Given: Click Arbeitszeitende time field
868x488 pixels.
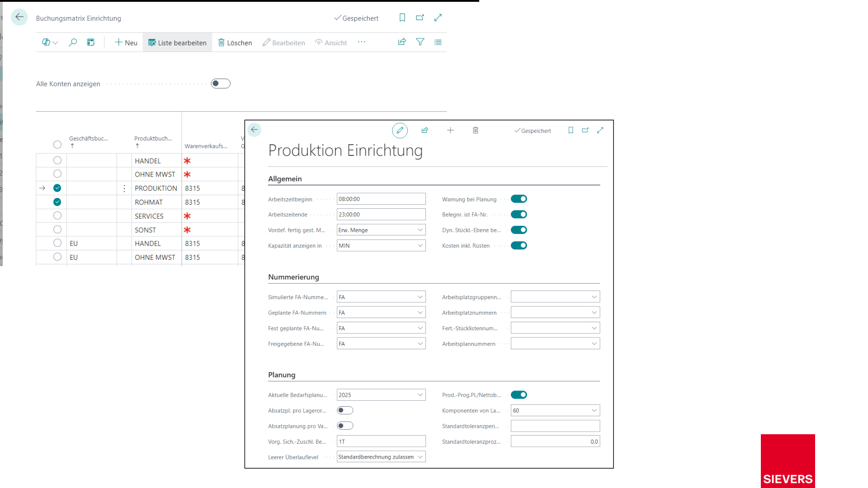Looking at the screenshot, I should point(381,215).
